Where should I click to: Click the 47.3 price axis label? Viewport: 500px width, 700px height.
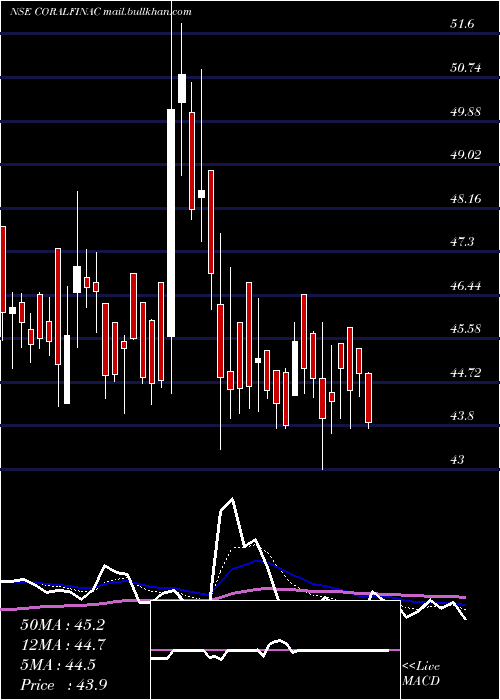tap(462, 242)
